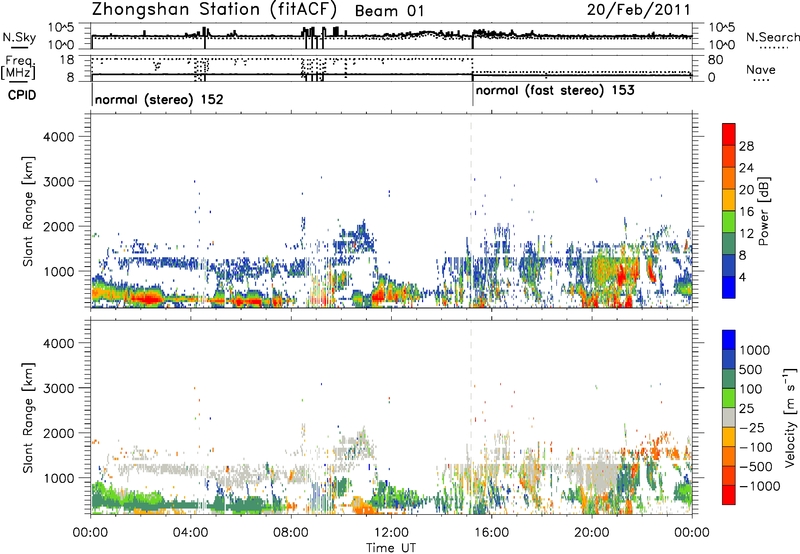
Task: Click the 'Velocity [m s-1]' colorbar label
Action: point(790,416)
